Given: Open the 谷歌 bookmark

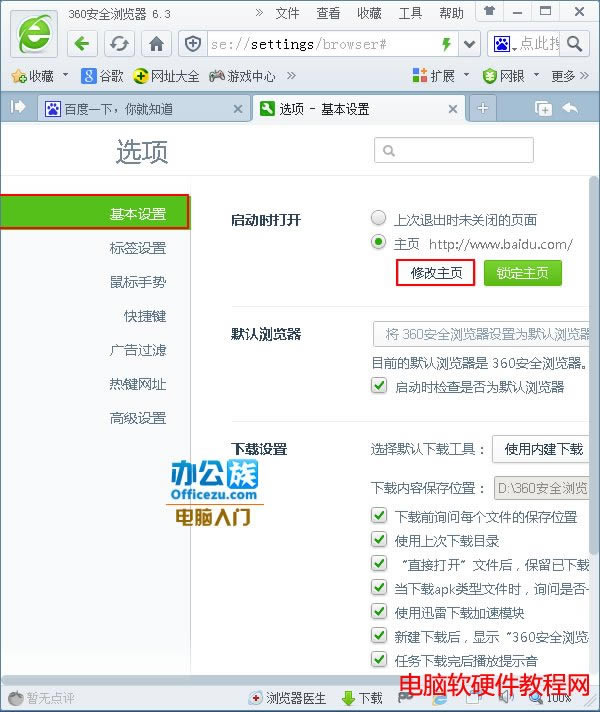Looking at the screenshot, I should [x=102, y=76].
